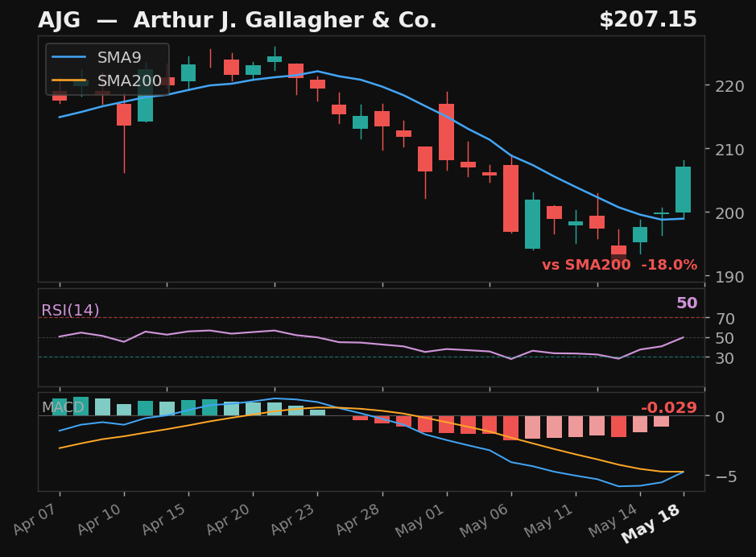Click the 200 price axis label
756x557 pixels.
(729, 213)
